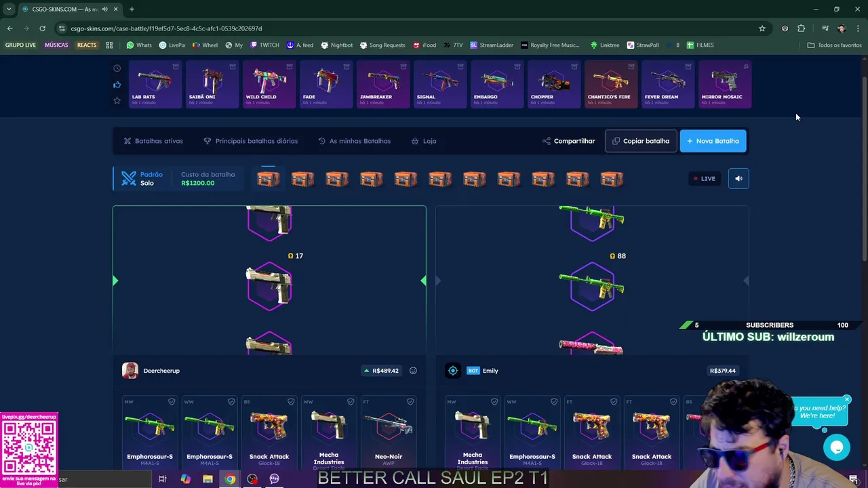Open the Loja tab

pyautogui.click(x=424, y=141)
